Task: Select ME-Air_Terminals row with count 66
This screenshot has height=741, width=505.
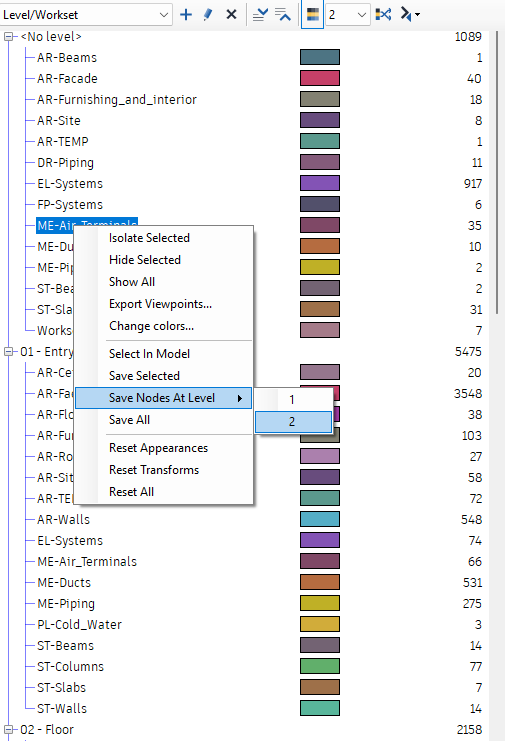Action: pyautogui.click(x=87, y=561)
